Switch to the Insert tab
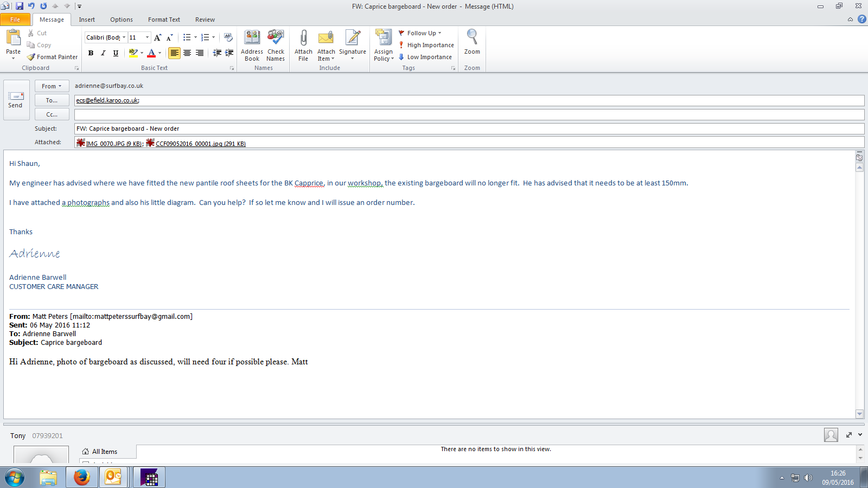 [87, 20]
